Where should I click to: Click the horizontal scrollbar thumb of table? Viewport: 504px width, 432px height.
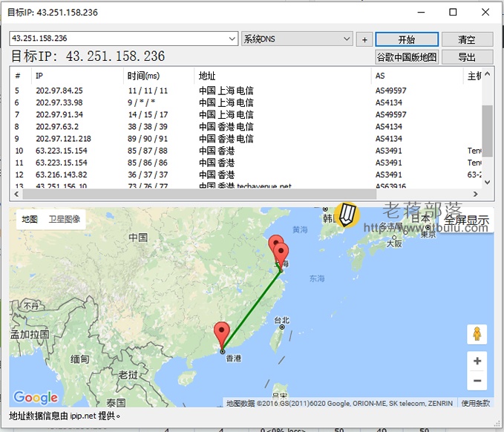coord(199,194)
